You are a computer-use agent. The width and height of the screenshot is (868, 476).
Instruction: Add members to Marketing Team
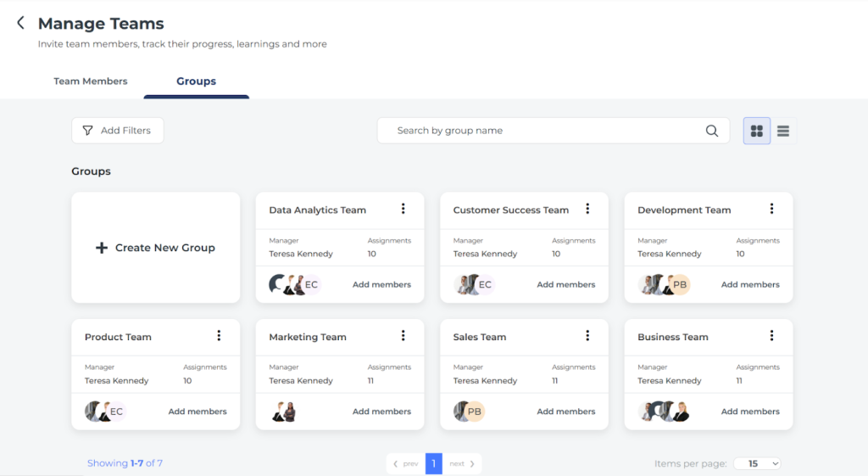pyautogui.click(x=381, y=412)
